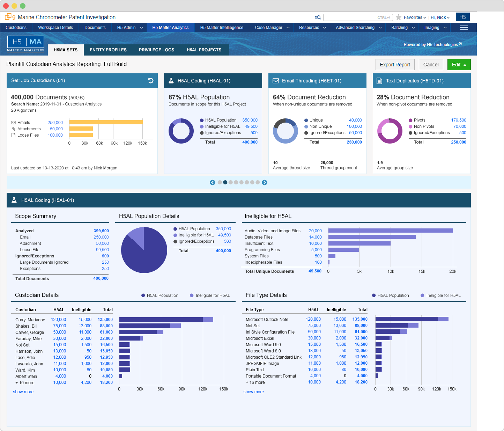The width and height of the screenshot is (504, 431).
Task: Click the Emails count link 250,000 on the Job Custodians card
Action: coord(55,123)
